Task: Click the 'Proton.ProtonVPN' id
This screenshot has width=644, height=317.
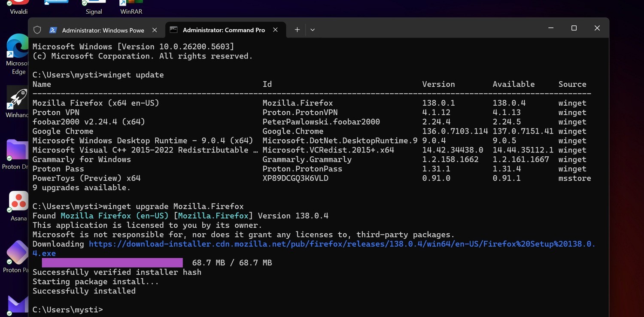Action: tap(300, 113)
